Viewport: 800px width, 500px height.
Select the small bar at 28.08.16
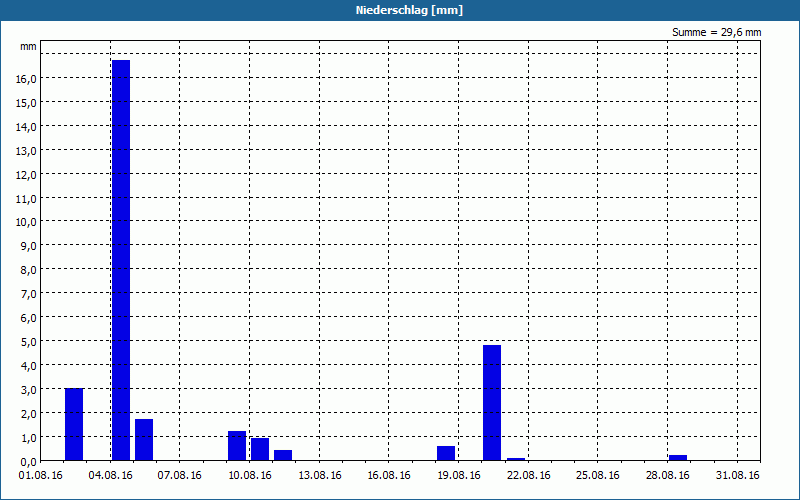[678, 458]
